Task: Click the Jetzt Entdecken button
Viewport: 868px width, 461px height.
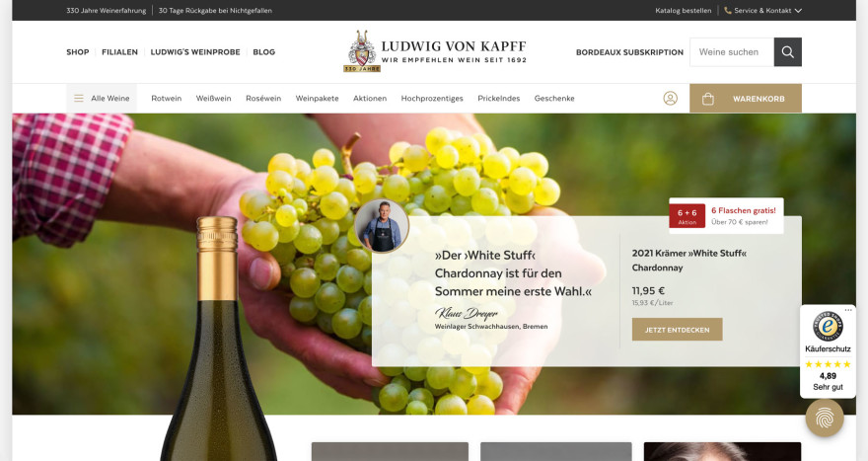Action: tap(677, 330)
